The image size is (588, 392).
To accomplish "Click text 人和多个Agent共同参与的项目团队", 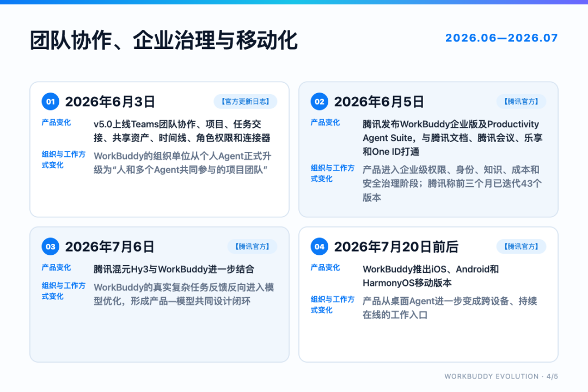I will coord(190,170).
